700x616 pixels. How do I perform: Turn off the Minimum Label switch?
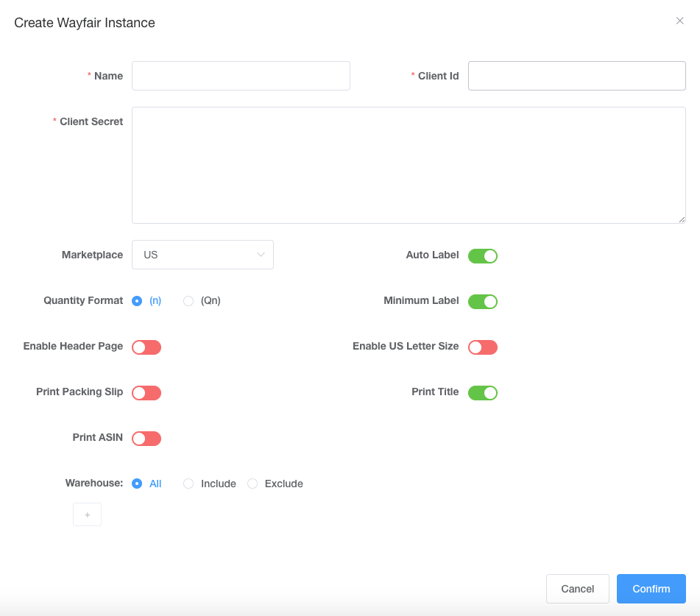482,301
